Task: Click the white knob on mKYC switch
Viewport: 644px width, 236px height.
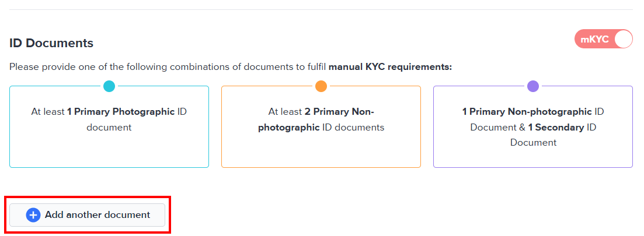Action: pos(623,40)
